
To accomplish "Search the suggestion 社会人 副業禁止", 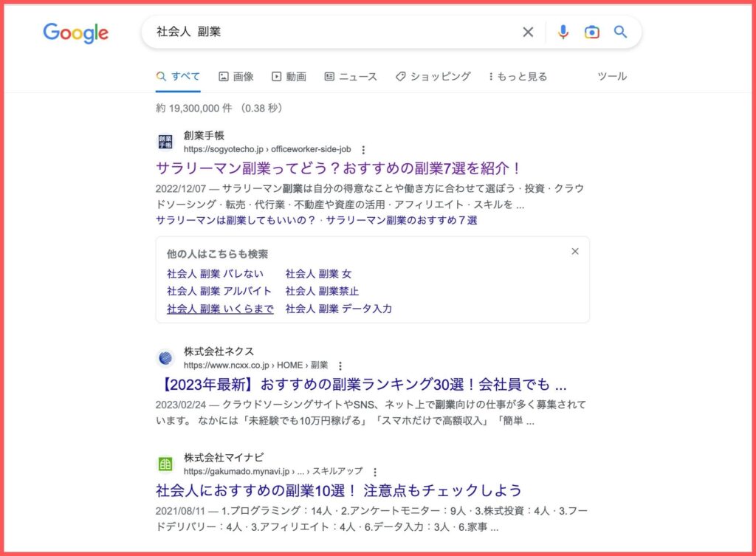I will [x=322, y=291].
